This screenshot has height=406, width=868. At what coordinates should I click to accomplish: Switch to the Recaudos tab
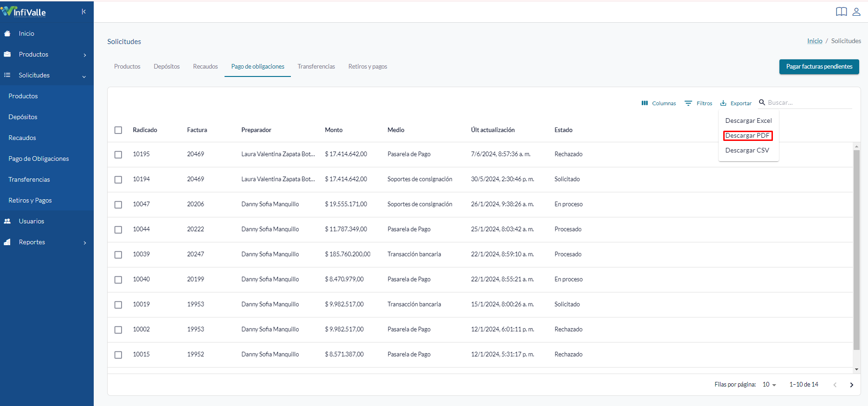tap(206, 67)
